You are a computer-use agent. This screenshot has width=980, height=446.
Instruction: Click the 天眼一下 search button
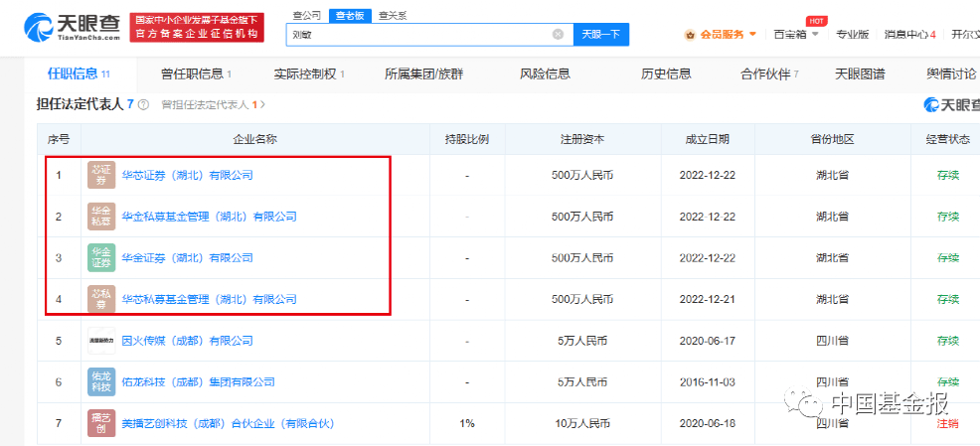600,35
